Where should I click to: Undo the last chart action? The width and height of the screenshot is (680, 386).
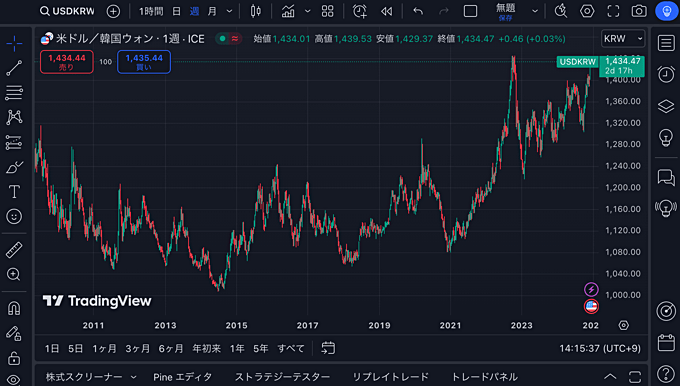418,11
